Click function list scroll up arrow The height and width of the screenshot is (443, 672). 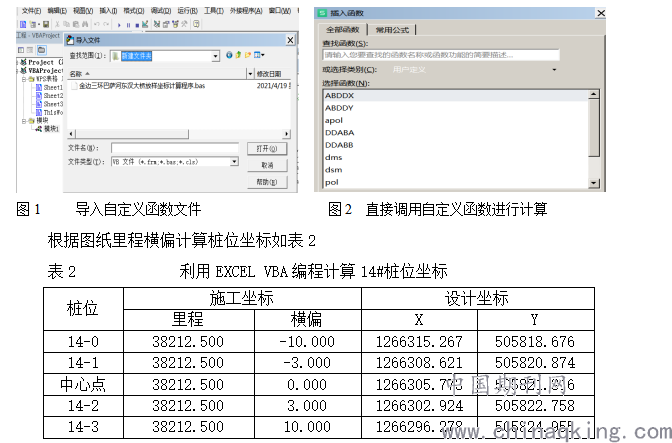pos(594,94)
